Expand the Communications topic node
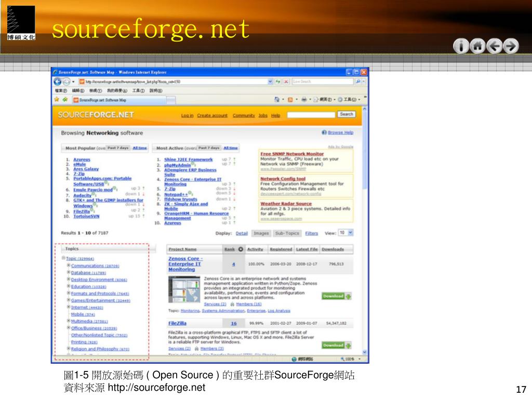 pyautogui.click(x=69, y=265)
